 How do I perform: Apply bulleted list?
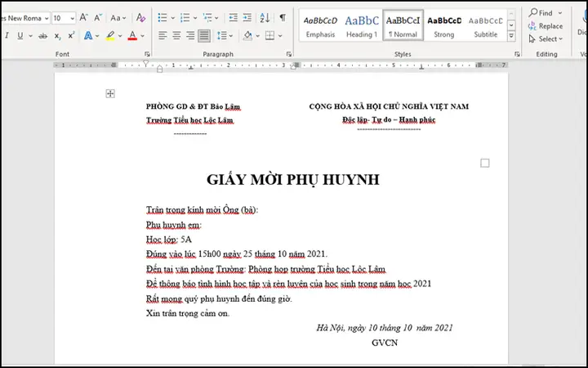pyautogui.click(x=163, y=18)
